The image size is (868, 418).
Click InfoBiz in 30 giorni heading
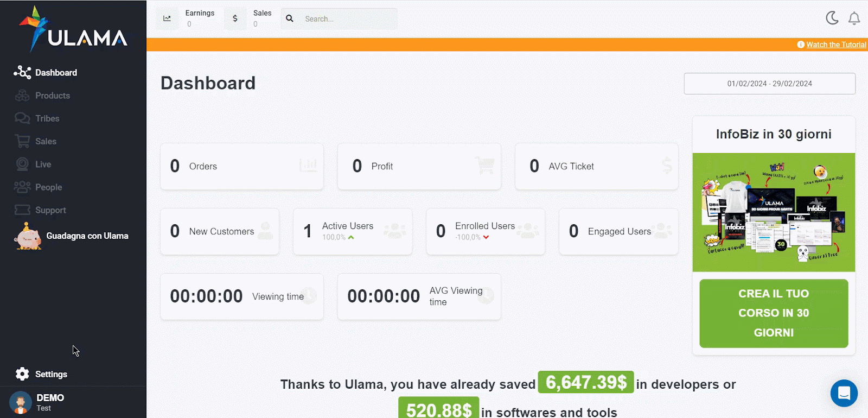[774, 134]
